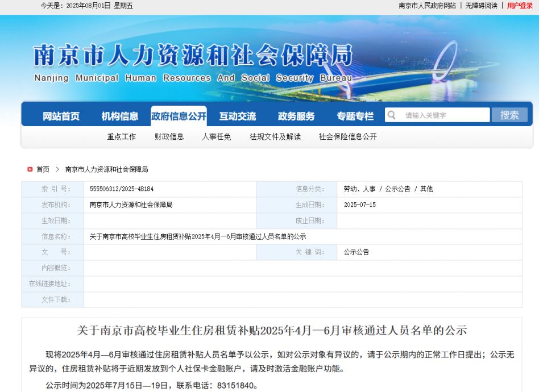Screen dimensions: 539x392
Task: Click the 信息名称 title value text
Action: click(x=198, y=236)
